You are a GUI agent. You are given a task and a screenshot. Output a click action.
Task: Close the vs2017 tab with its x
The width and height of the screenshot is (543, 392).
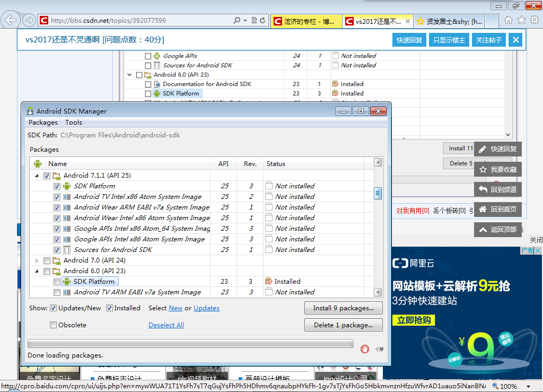(x=408, y=21)
